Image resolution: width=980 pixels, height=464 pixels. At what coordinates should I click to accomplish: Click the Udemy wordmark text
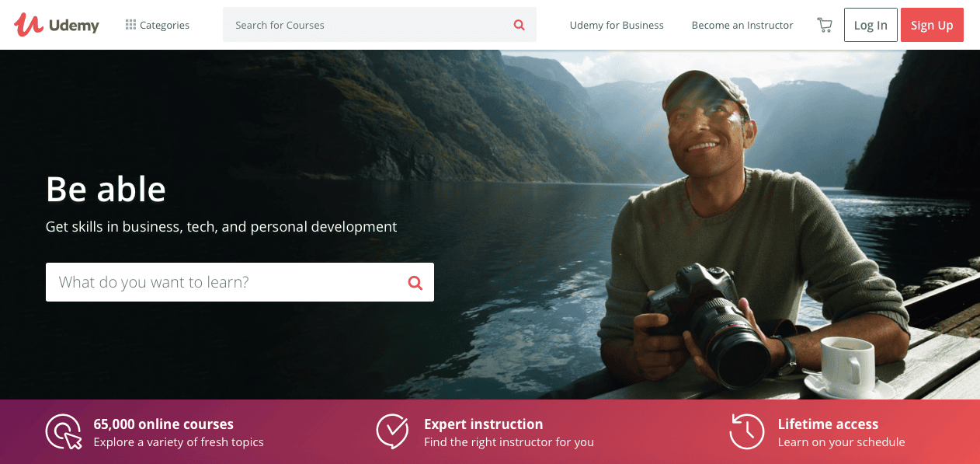pyautogui.click(x=74, y=26)
